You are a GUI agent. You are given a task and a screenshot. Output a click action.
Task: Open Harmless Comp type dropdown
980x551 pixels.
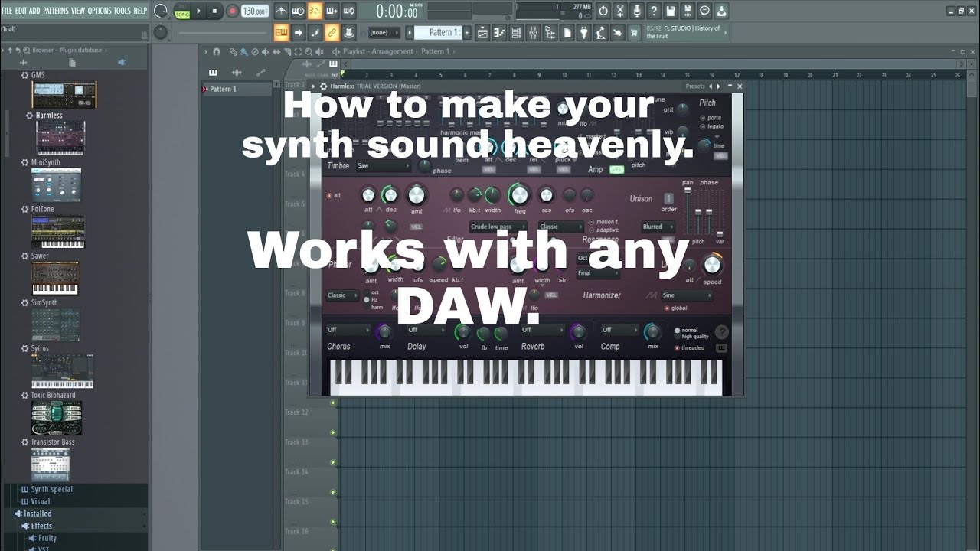click(x=620, y=330)
